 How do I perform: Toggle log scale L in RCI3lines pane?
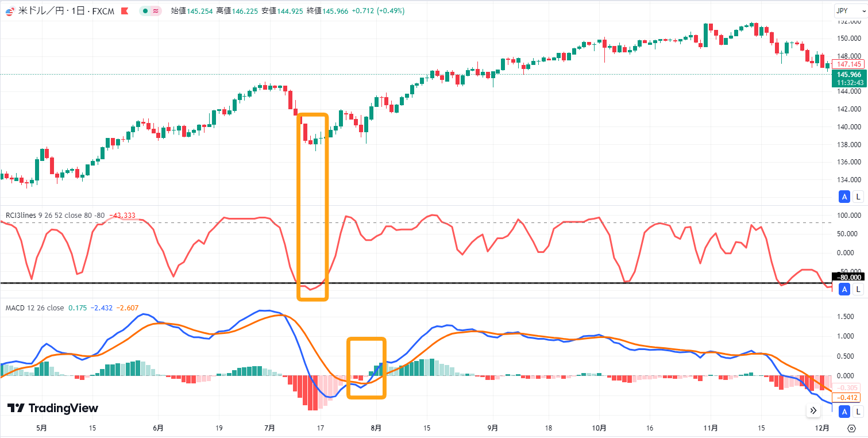pos(858,289)
